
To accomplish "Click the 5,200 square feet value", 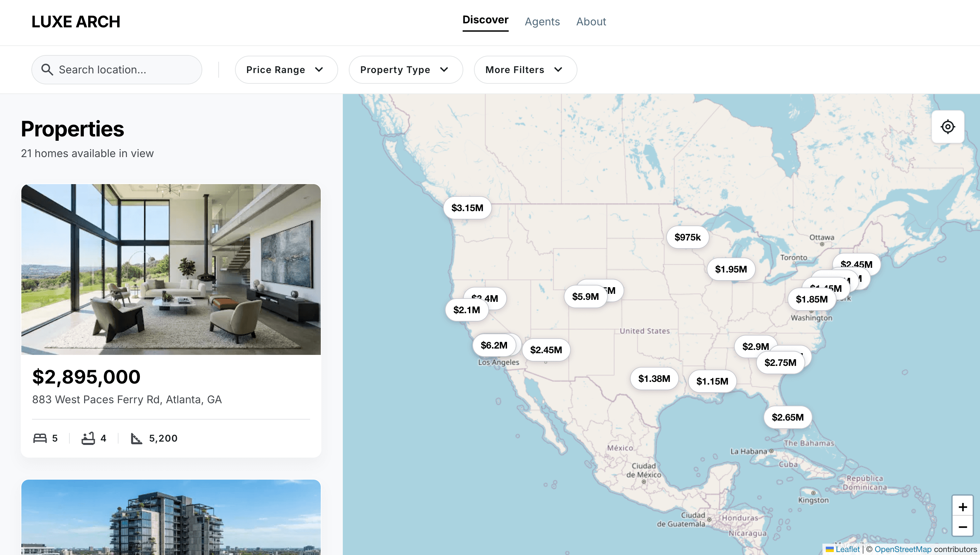I will pos(163,438).
